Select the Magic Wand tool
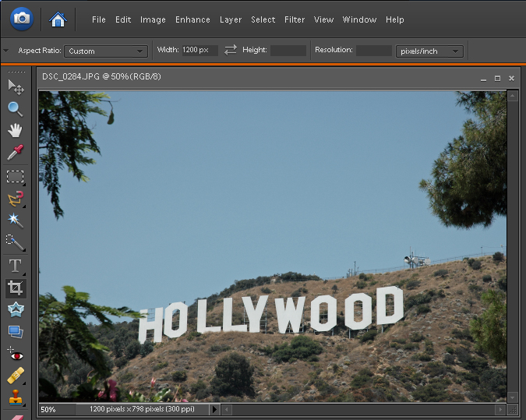The width and height of the screenshot is (526, 420). (16, 221)
